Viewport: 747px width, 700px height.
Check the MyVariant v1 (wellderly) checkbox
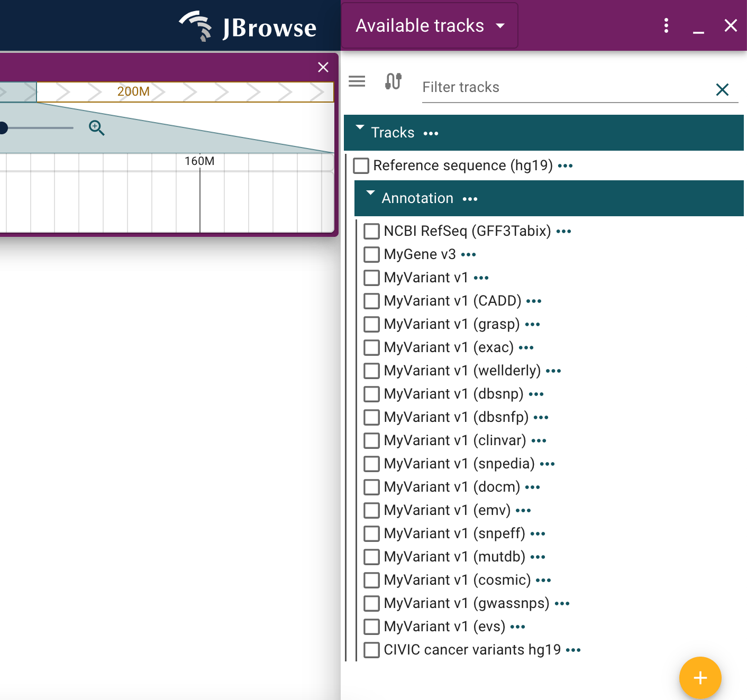point(372,371)
